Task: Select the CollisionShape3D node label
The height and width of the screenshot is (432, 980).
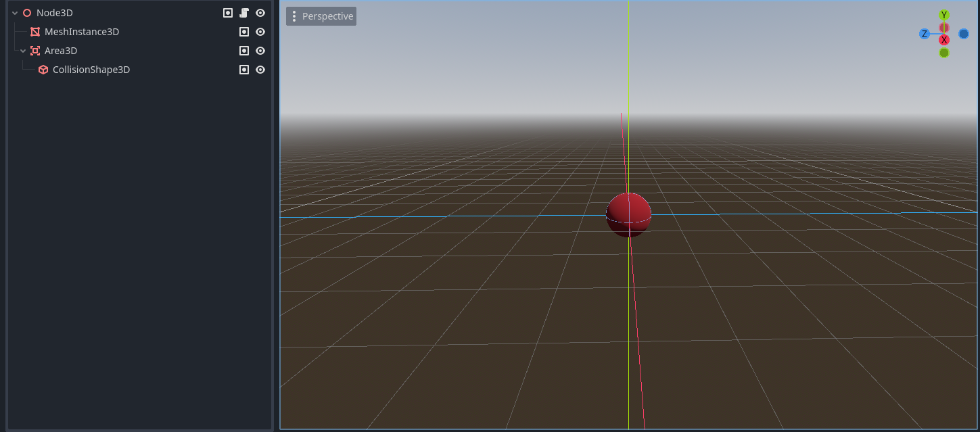Action: (x=91, y=70)
